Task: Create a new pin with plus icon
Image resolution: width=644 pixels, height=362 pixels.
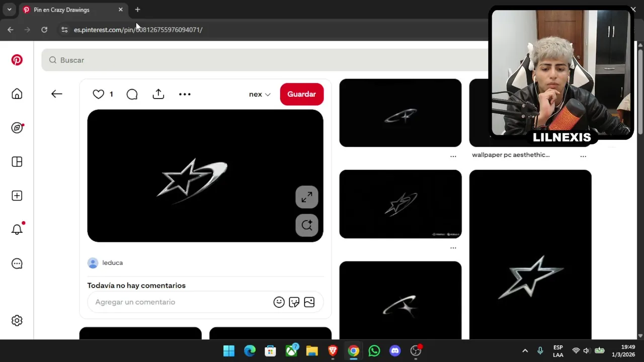Action: click(x=17, y=196)
